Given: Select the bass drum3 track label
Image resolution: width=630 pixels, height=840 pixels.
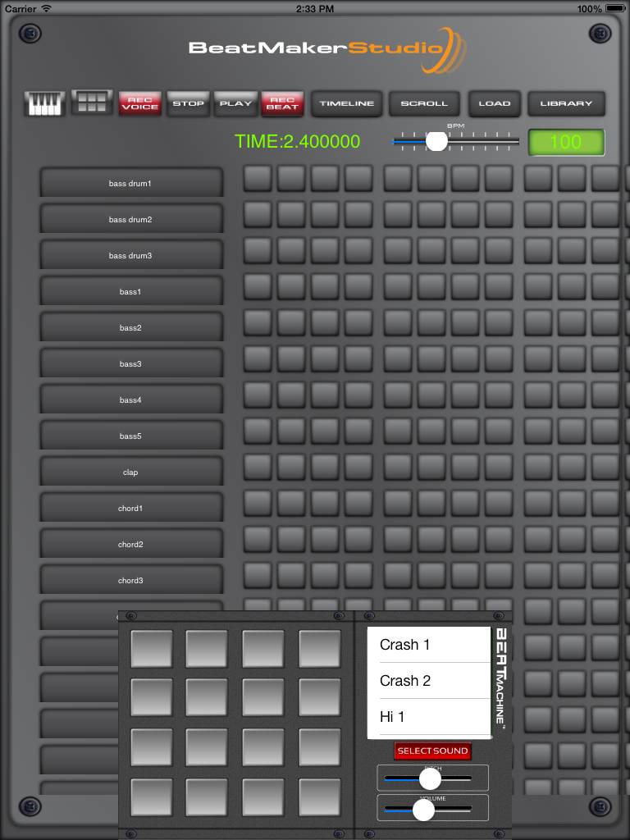Looking at the screenshot, I should tap(130, 256).
